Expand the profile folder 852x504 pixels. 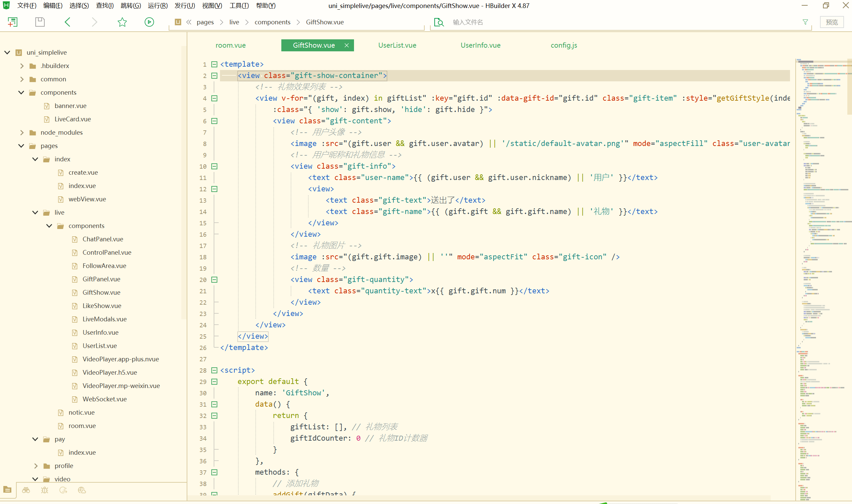tap(36, 466)
